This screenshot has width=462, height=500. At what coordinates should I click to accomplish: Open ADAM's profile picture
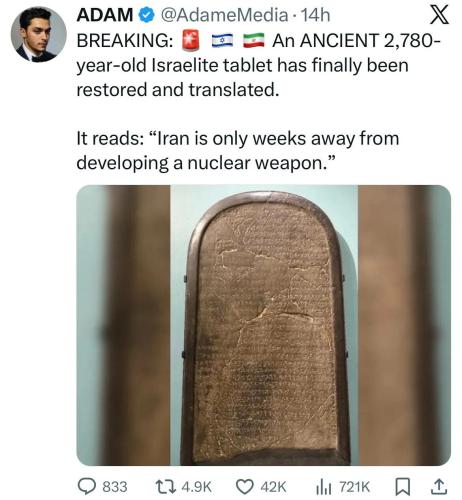click(x=38, y=34)
